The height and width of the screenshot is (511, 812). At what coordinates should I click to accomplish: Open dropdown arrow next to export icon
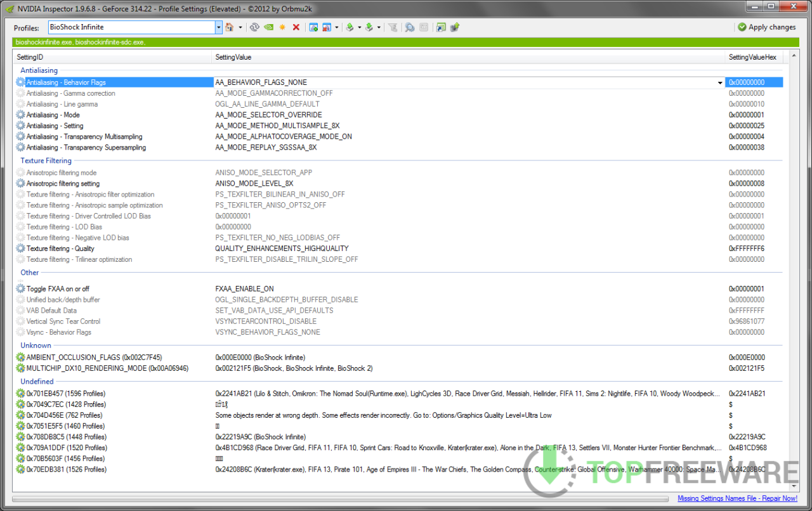(360, 27)
